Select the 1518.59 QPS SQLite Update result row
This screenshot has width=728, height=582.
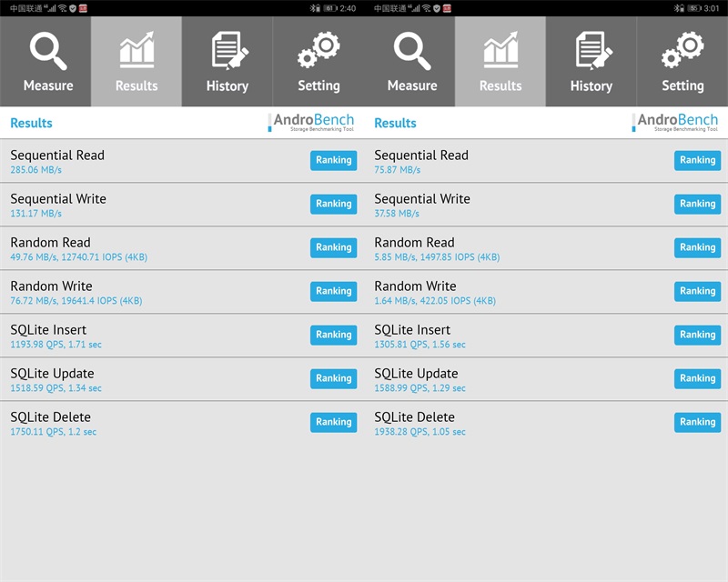pos(136,379)
